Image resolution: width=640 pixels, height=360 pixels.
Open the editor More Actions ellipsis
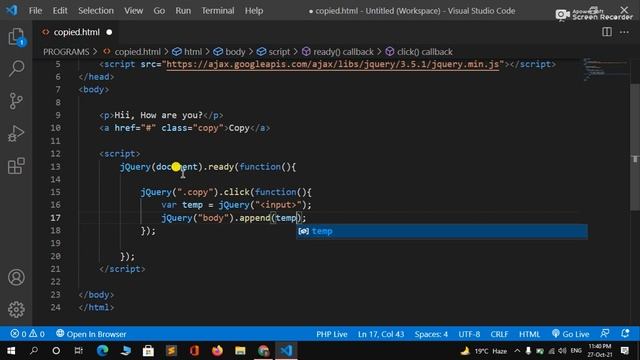[624, 32]
